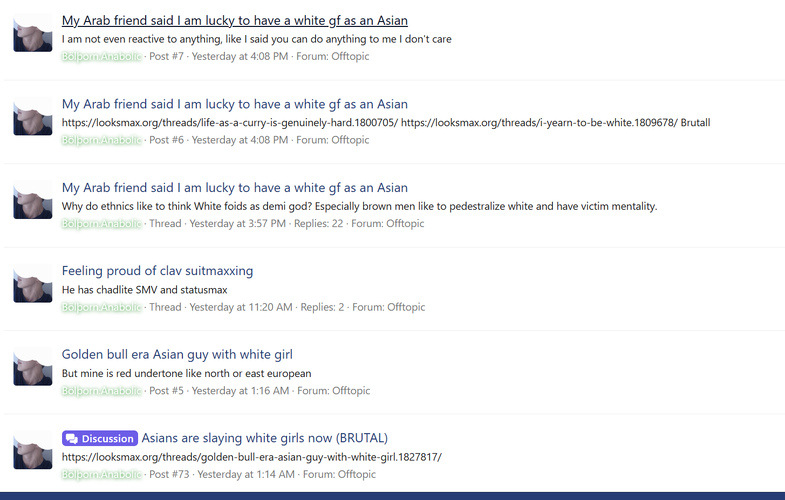785x500 pixels.
Task: Open 'Feeling proud of clav suitmaxxing' thread
Action: click(x=157, y=271)
